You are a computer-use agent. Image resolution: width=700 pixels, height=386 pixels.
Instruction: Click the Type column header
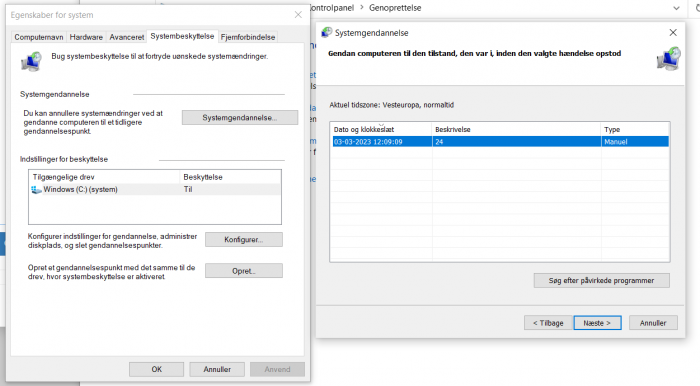(x=635, y=129)
